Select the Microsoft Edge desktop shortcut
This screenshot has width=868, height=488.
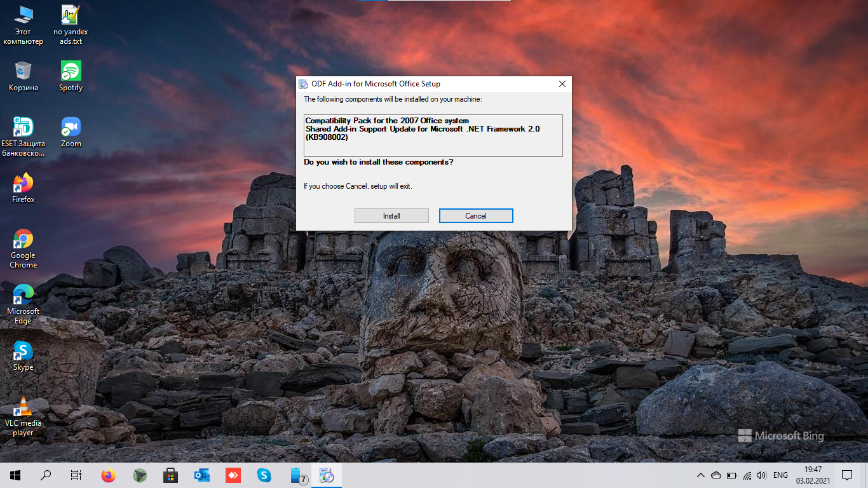pos(23,305)
